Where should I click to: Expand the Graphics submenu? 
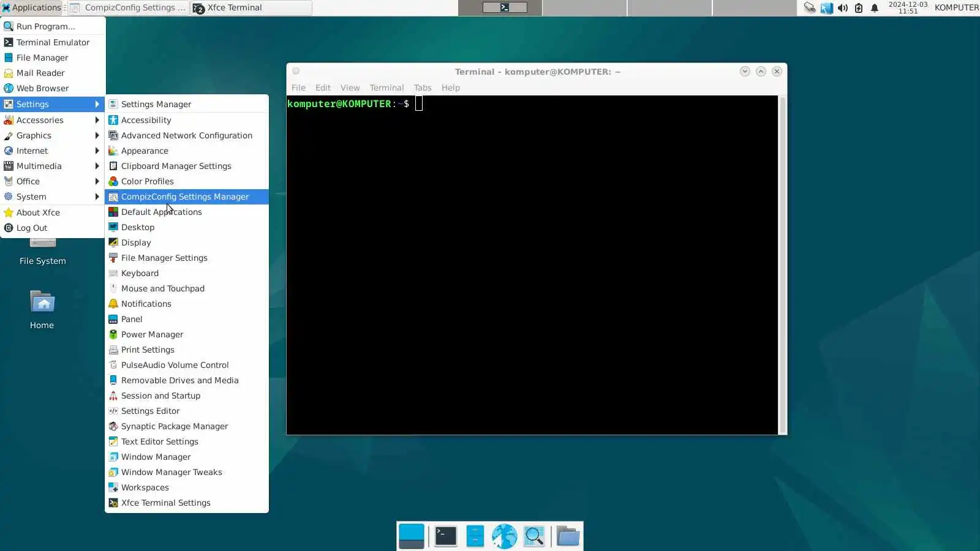pos(53,135)
